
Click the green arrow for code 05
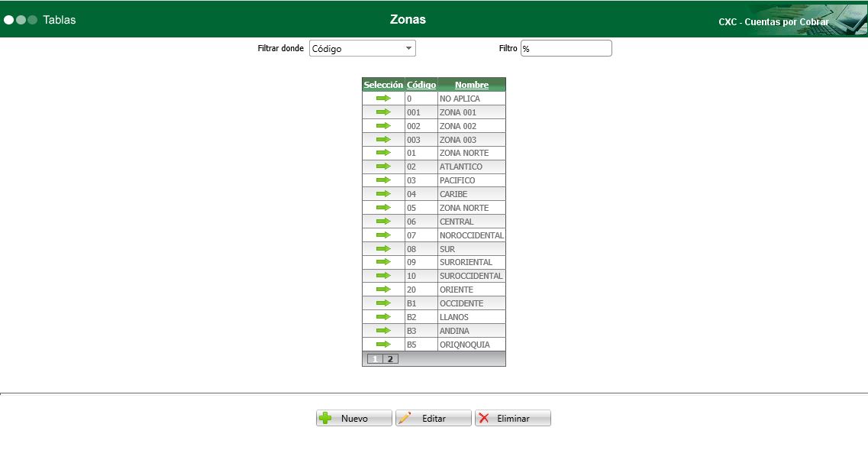click(x=383, y=207)
